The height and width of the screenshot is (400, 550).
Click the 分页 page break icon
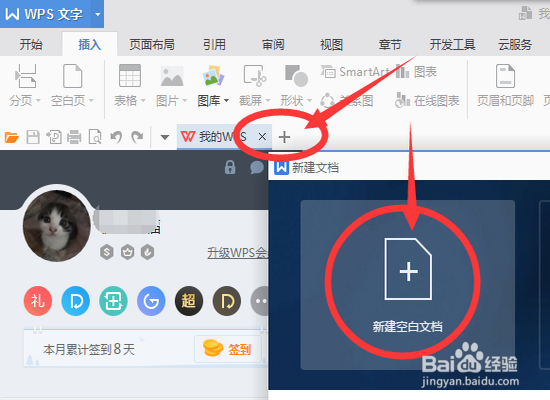25,76
